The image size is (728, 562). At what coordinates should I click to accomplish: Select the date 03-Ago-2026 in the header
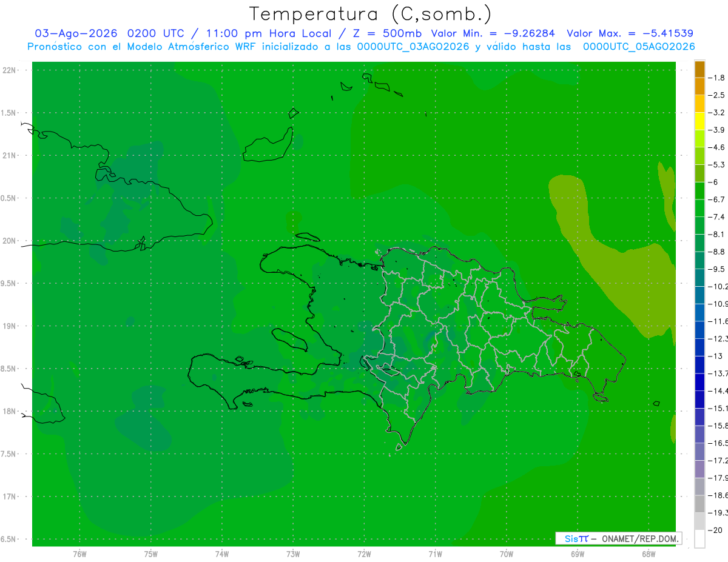point(76,33)
